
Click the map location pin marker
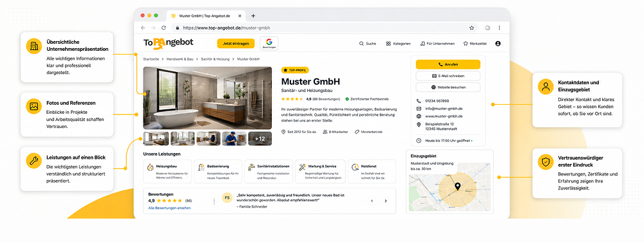pos(457,187)
